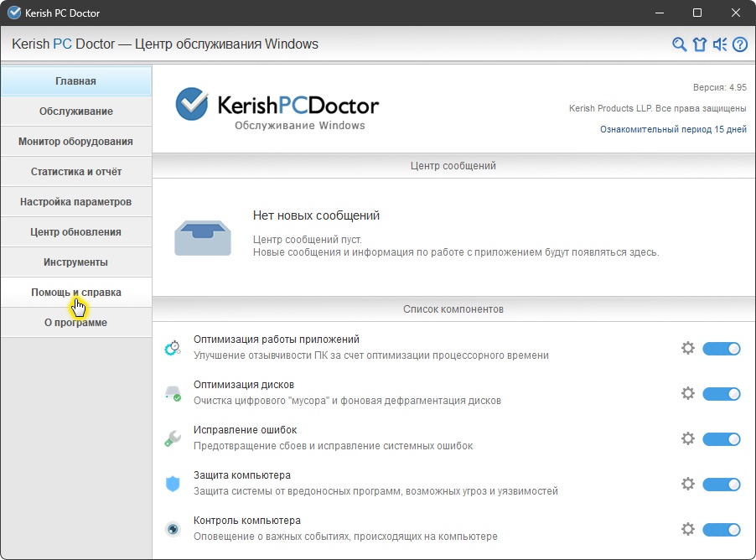Switch to Центр обновления
The height and width of the screenshot is (560, 756).
(x=76, y=232)
